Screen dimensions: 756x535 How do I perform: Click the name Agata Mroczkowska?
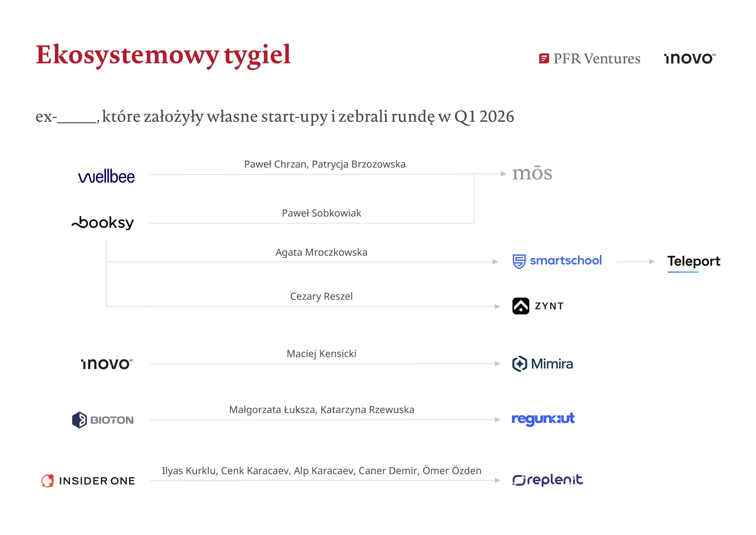coord(321,252)
